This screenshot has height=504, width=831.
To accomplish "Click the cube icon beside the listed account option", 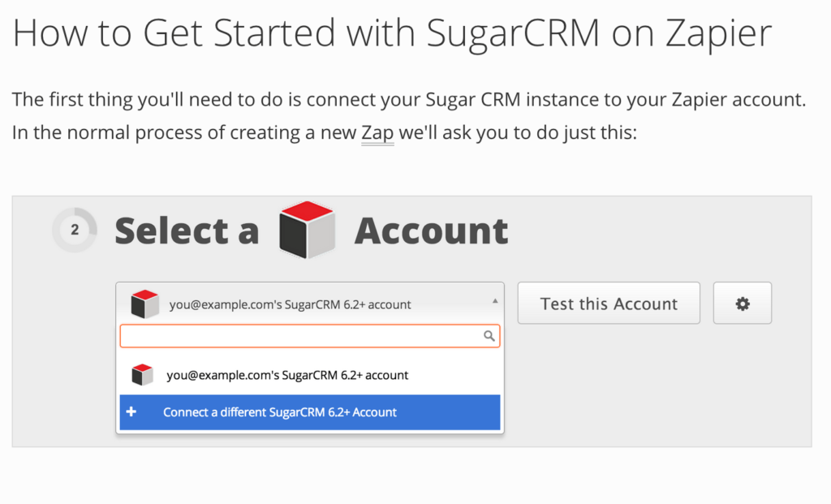I will point(143,375).
